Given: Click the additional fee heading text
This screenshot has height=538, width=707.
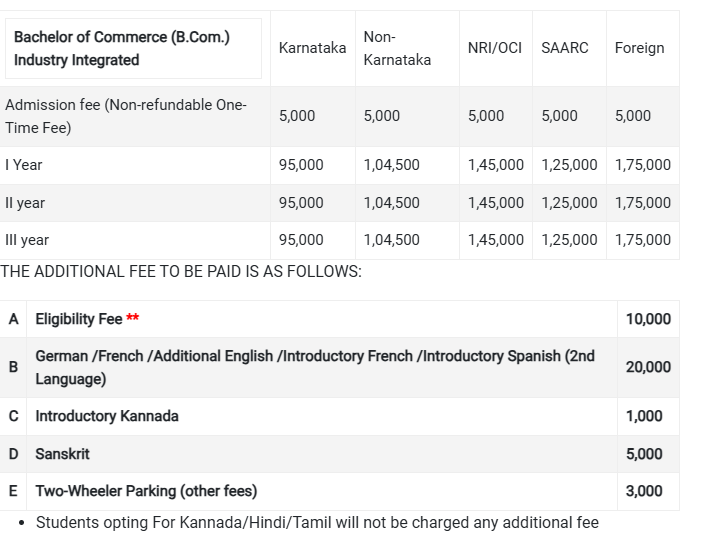Looking at the screenshot, I should pos(181,272).
